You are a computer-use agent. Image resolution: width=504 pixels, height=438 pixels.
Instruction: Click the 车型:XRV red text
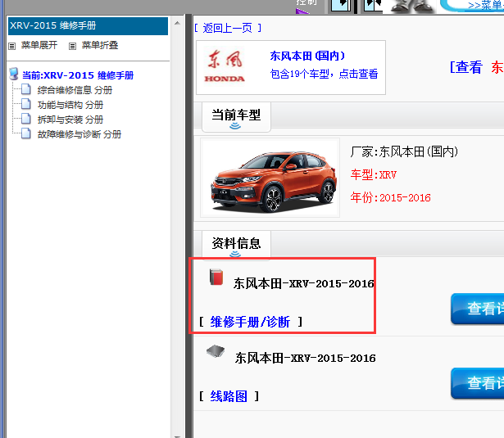pos(374,174)
